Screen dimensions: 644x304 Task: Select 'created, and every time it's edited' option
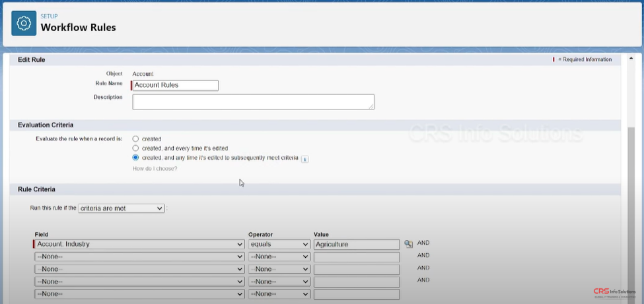click(135, 148)
